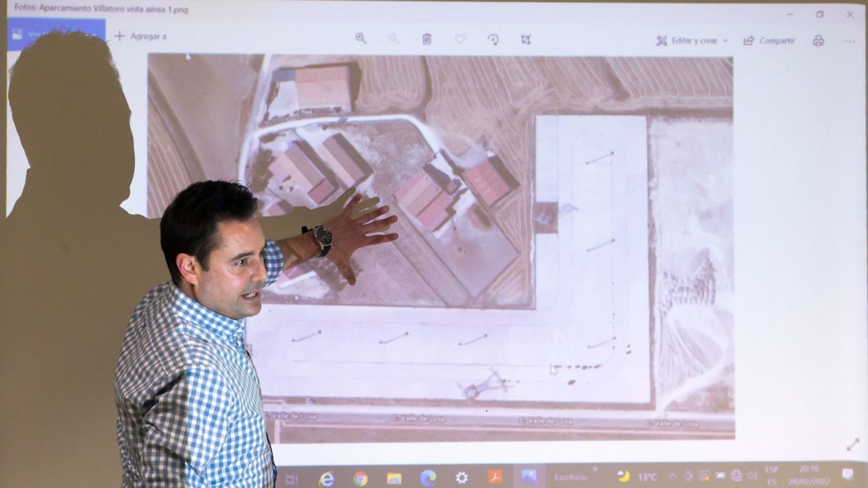This screenshot has height=488, width=868.
Task: Launch Internet Explorer from the taskbar
Action: 327,479
